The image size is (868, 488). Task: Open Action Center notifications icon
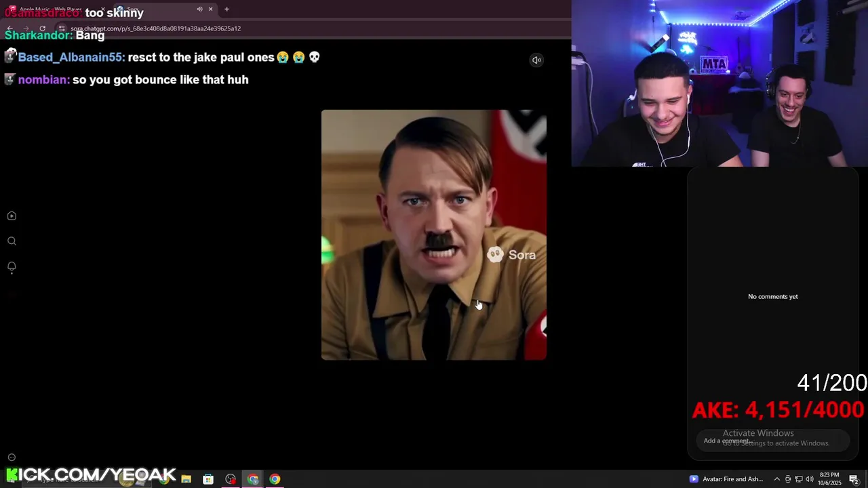(854, 479)
